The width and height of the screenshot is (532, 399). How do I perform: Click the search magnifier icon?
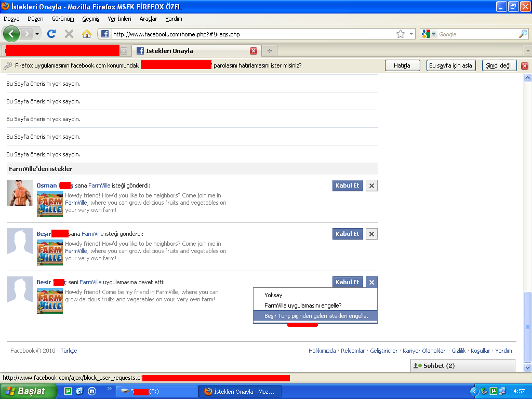click(x=523, y=34)
